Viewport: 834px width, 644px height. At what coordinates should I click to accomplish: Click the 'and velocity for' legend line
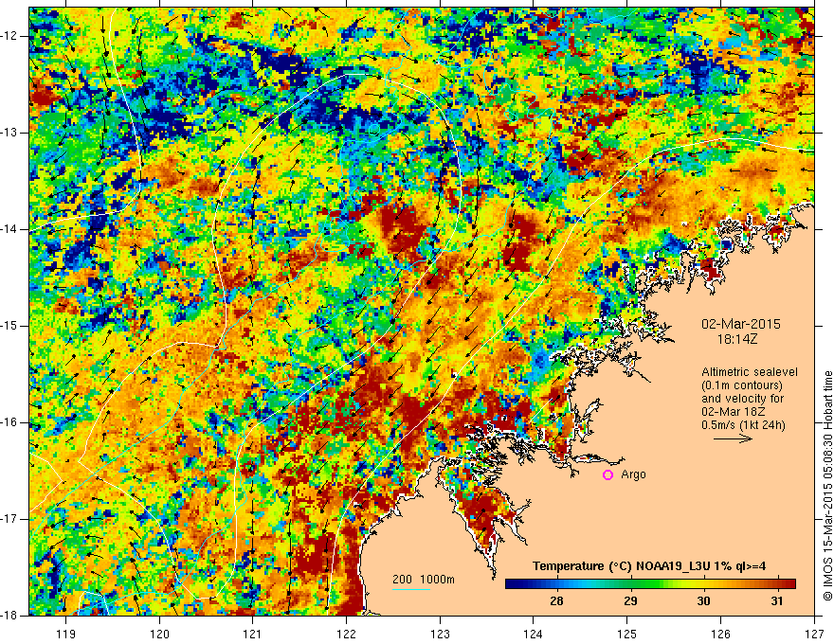[x=742, y=399]
